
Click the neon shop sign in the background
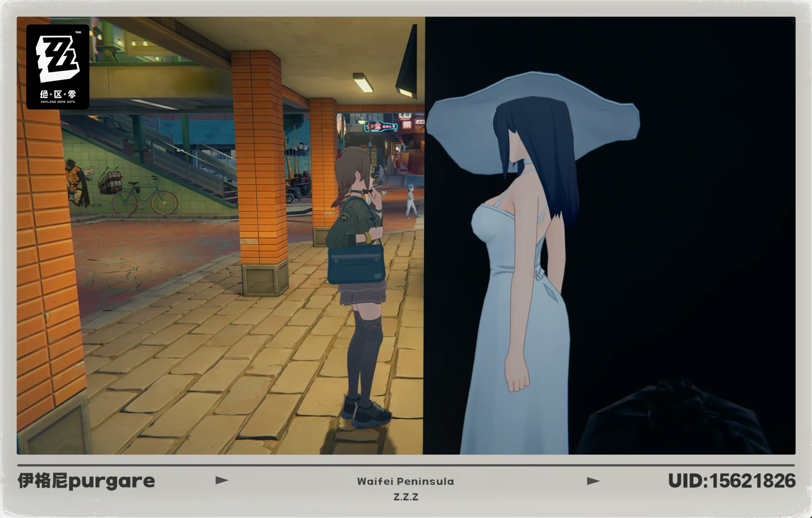point(381,126)
